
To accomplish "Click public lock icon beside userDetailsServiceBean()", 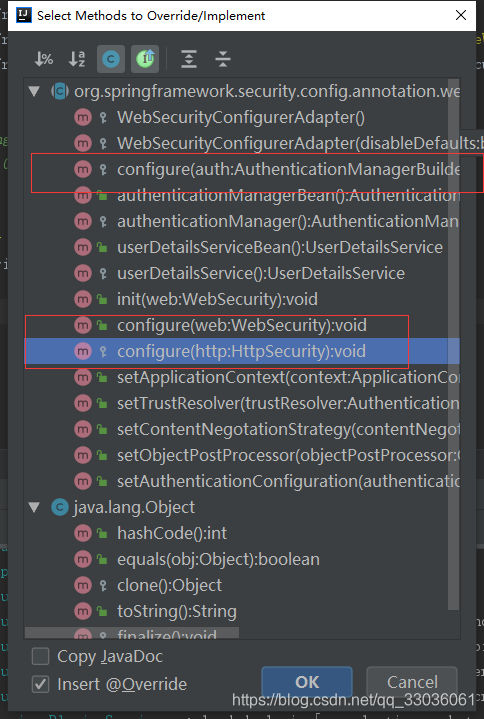I will pyautogui.click(x=102, y=248).
